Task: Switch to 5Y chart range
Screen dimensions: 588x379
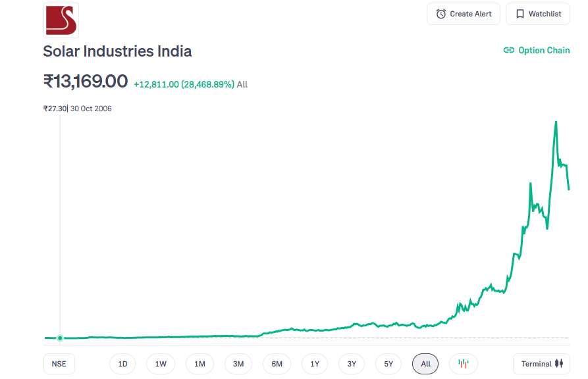Action: point(388,364)
